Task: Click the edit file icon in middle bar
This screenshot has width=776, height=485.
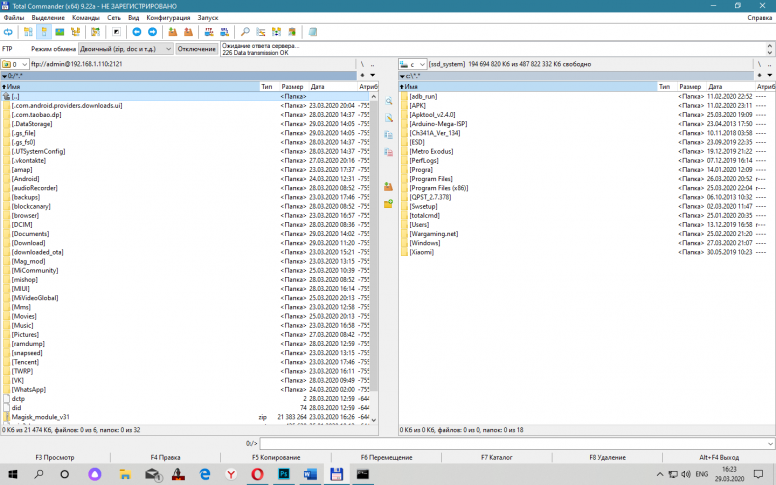Action: coord(388,118)
